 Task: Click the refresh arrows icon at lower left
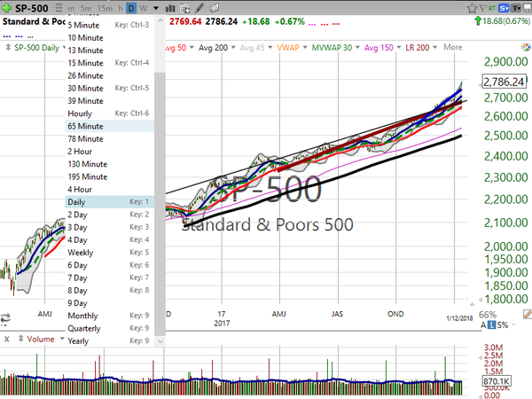pyautogui.click(x=5, y=318)
